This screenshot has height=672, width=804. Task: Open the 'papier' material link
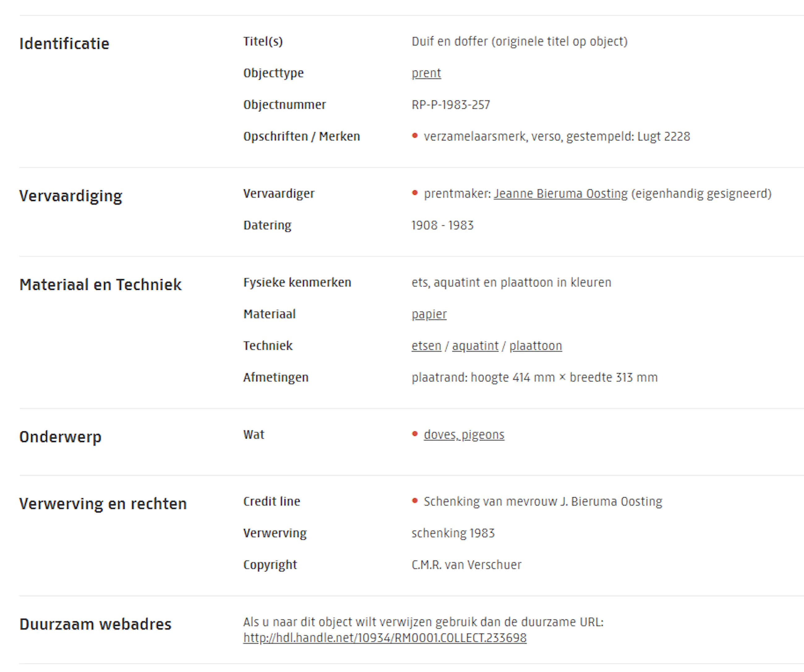[429, 314]
